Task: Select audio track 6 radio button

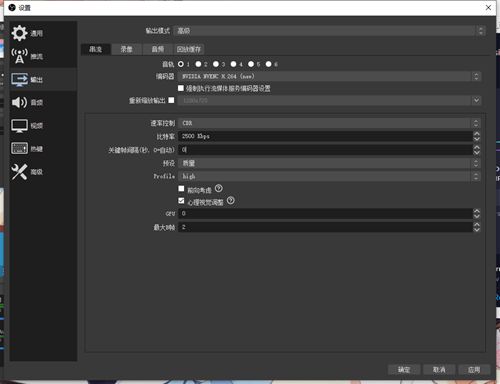Action: tap(269, 64)
